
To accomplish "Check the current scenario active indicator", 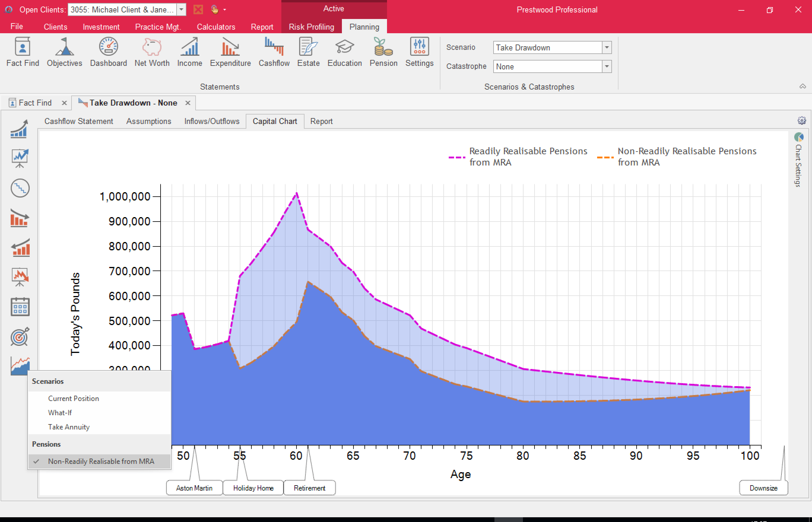I will click(37, 461).
